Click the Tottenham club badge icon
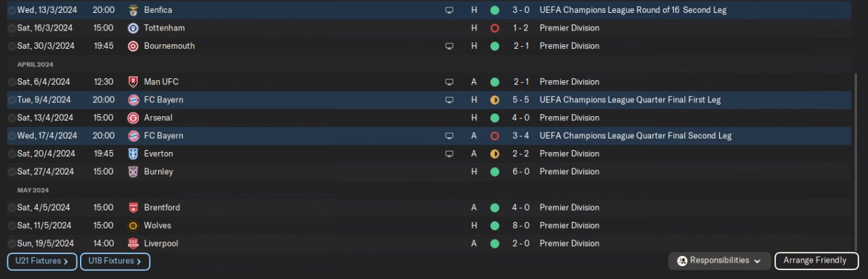The width and height of the screenshot is (868, 279). pos(133,29)
